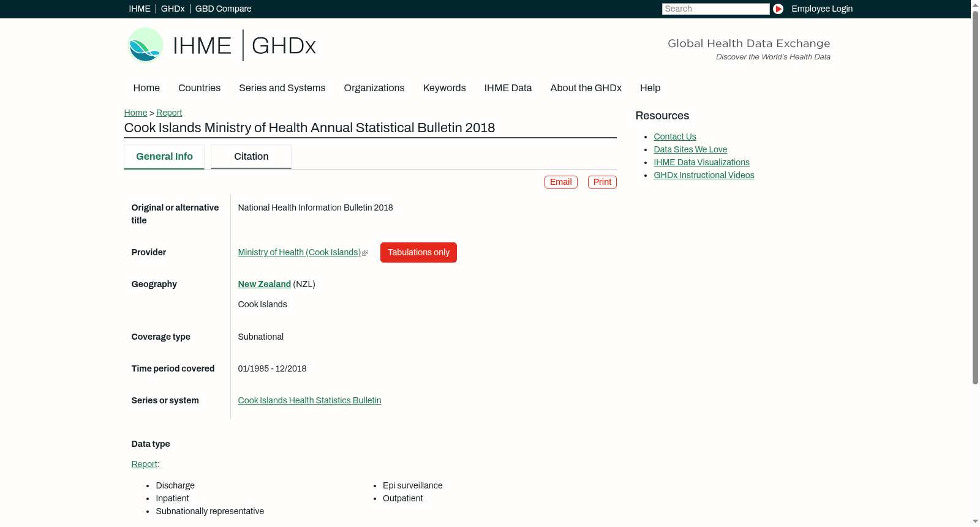Click the Print button
The image size is (980, 527).
(602, 182)
